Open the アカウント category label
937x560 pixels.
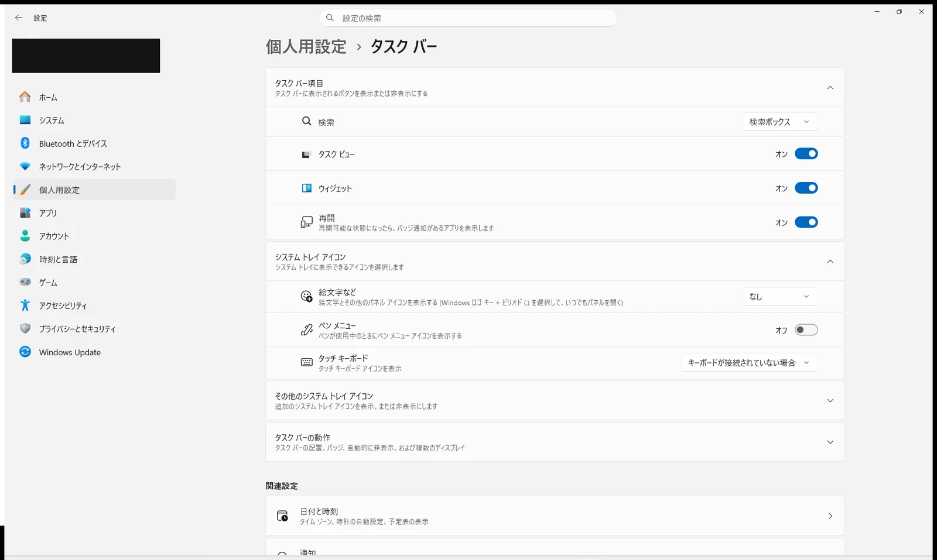54,236
